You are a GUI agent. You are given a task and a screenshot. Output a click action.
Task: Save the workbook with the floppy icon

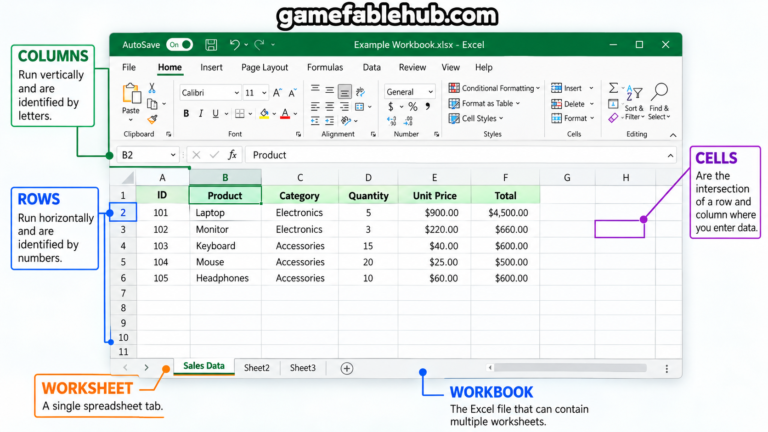(211, 45)
